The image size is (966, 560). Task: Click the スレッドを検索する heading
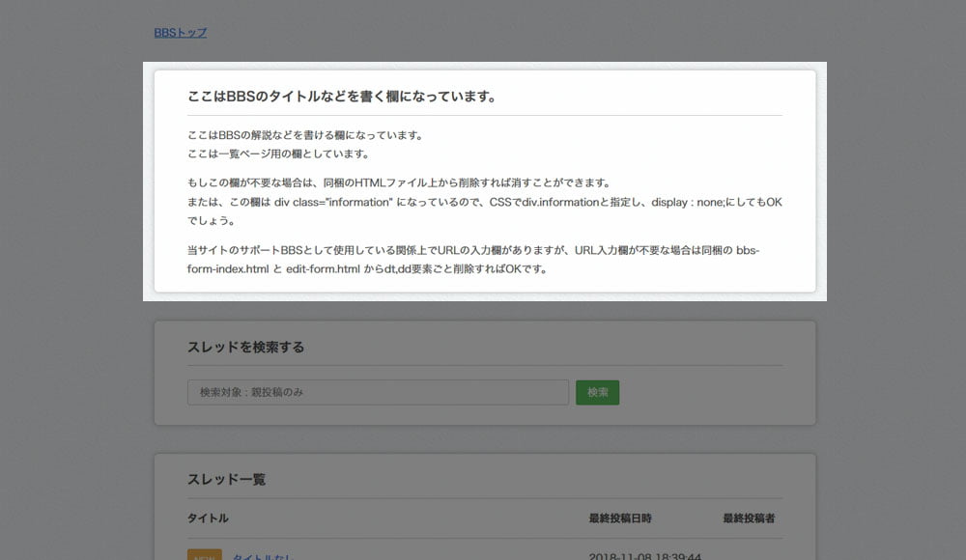pyautogui.click(x=245, y=348)
